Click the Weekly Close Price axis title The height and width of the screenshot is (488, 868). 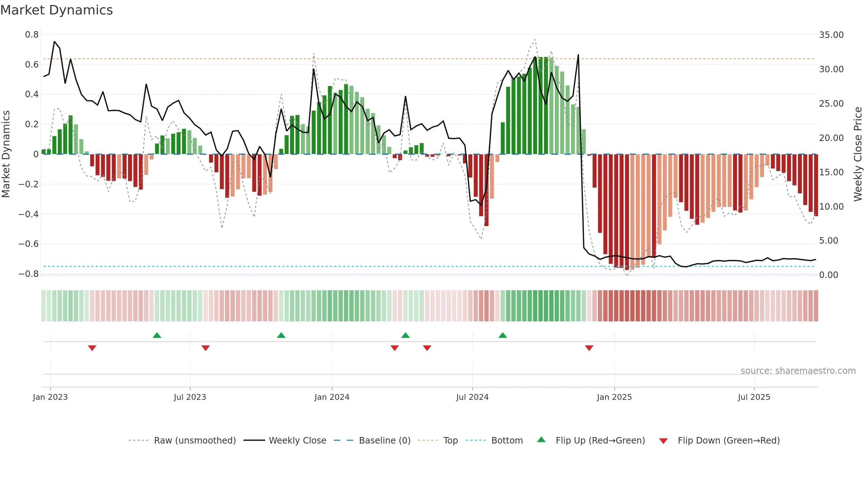pyautogui.click(x=858, y=154)
